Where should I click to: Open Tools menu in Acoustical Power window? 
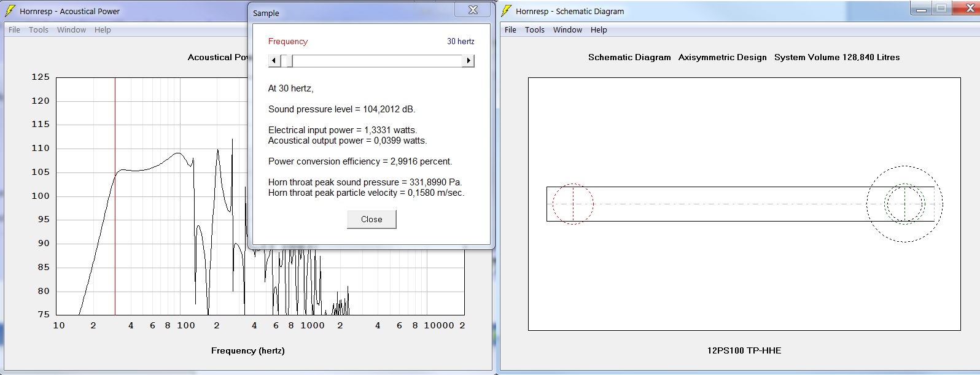coord(38,29)
